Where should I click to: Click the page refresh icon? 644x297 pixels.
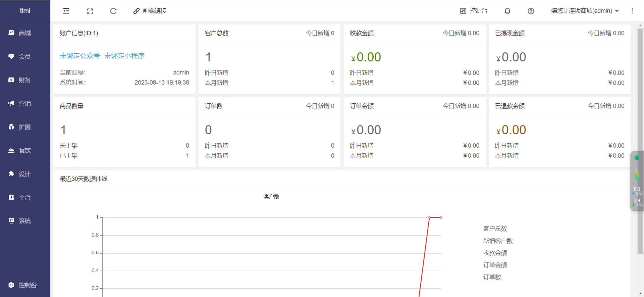pyautogui.click(x=113, y=11)
